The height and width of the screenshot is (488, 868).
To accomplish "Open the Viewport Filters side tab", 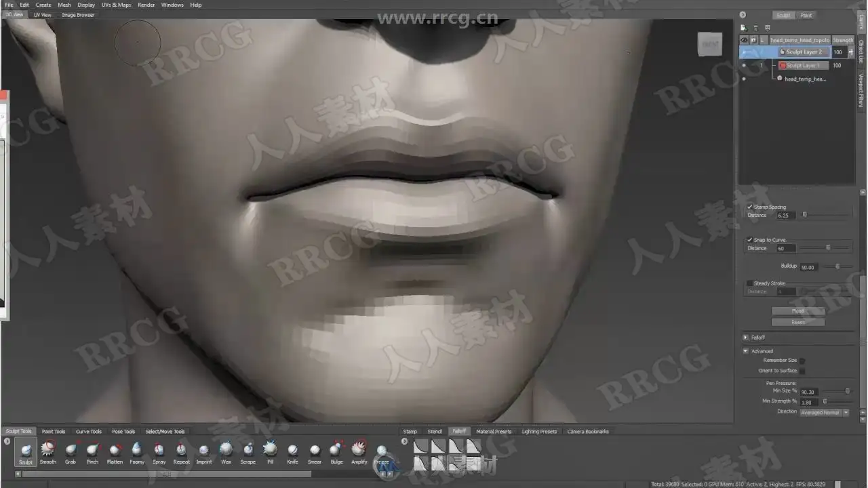I will coord(861,91).
